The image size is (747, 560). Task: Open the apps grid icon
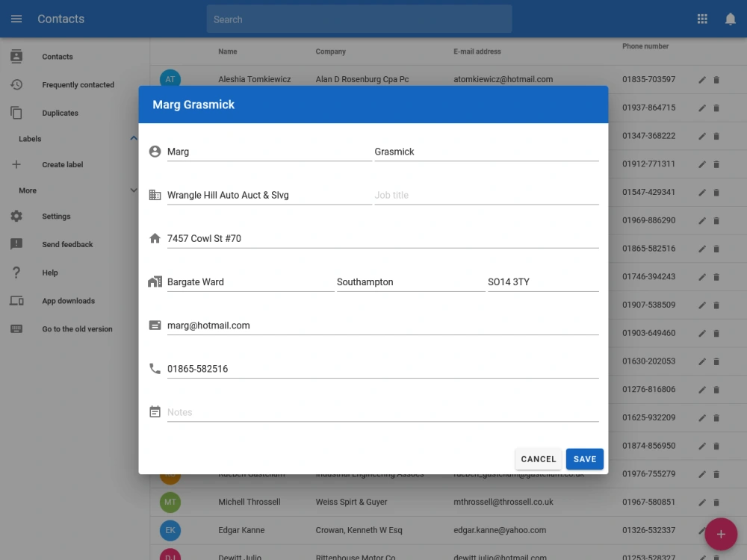click(x=702, y=19)
